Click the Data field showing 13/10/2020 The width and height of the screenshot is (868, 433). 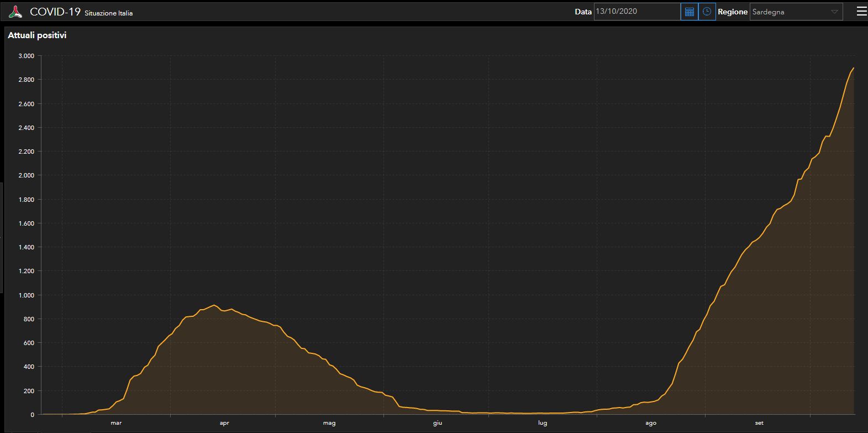pos(636,12)
